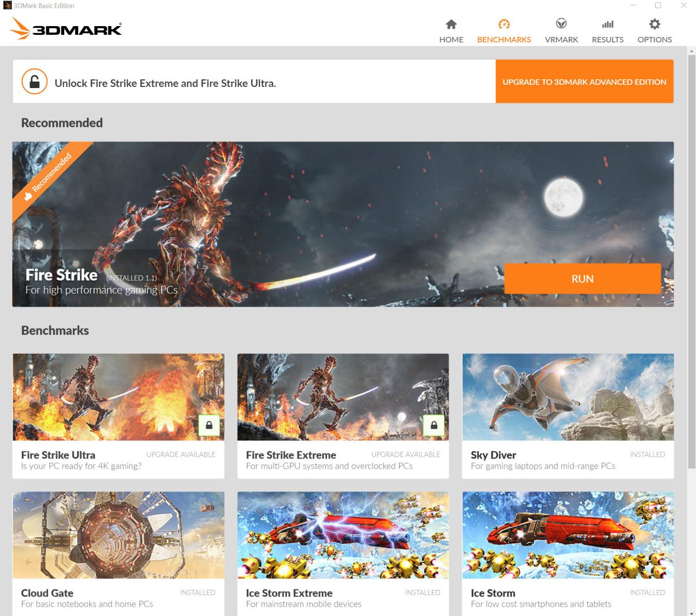Click the Ice Storm title
This screenshot has width=696, height=616.
pos(493,593)
